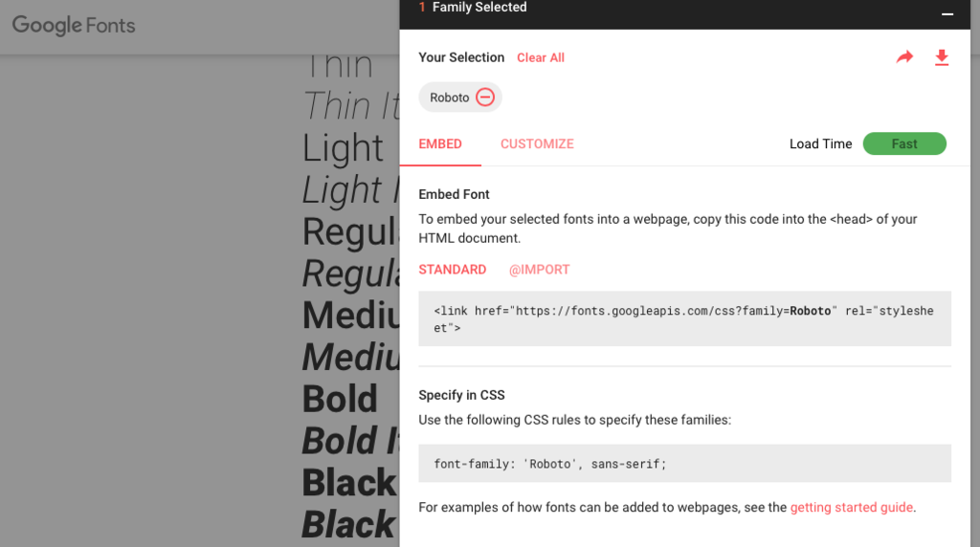Click the font-family CSS rule box
Screen dimensions: 980x547
tap(685, 464)
